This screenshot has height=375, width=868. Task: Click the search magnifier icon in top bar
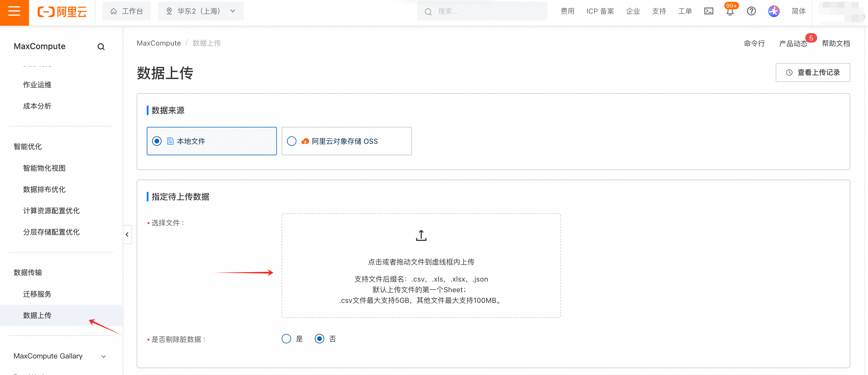click(428, 12)
